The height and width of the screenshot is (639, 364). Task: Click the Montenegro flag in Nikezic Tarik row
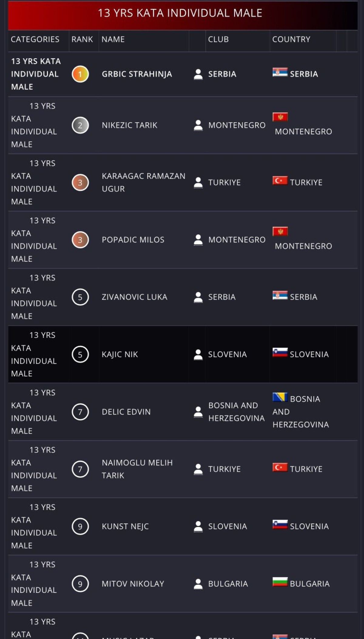point(280,117)
